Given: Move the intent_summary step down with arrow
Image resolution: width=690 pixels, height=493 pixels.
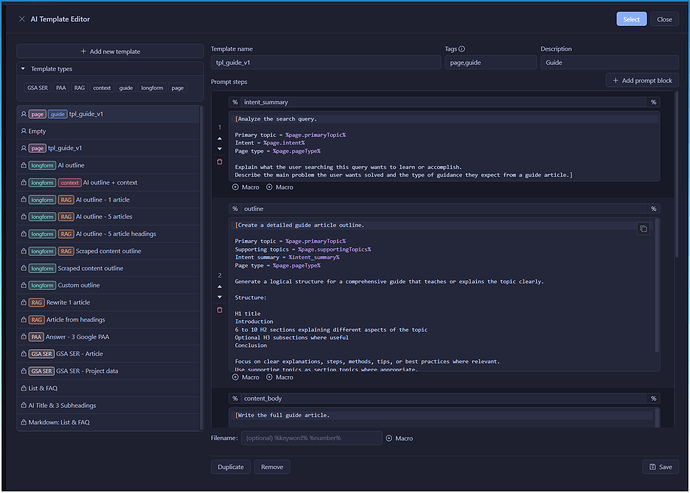Looking at the screenshot, I should point(220,148).
